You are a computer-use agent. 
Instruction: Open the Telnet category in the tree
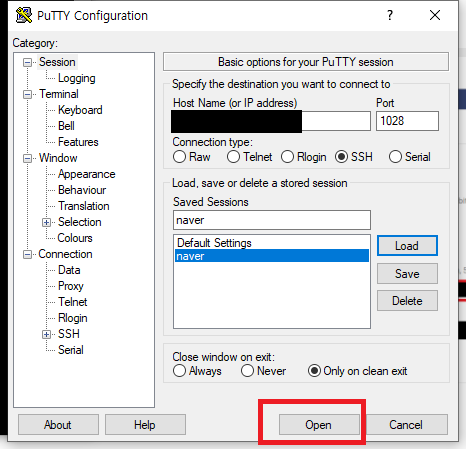tap(73, 302)
